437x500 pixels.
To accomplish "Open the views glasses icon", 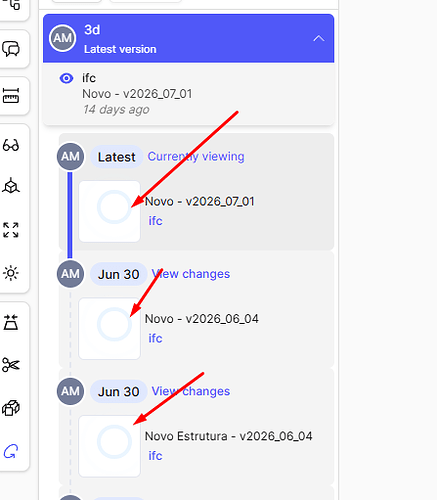I will pos(11,145).
